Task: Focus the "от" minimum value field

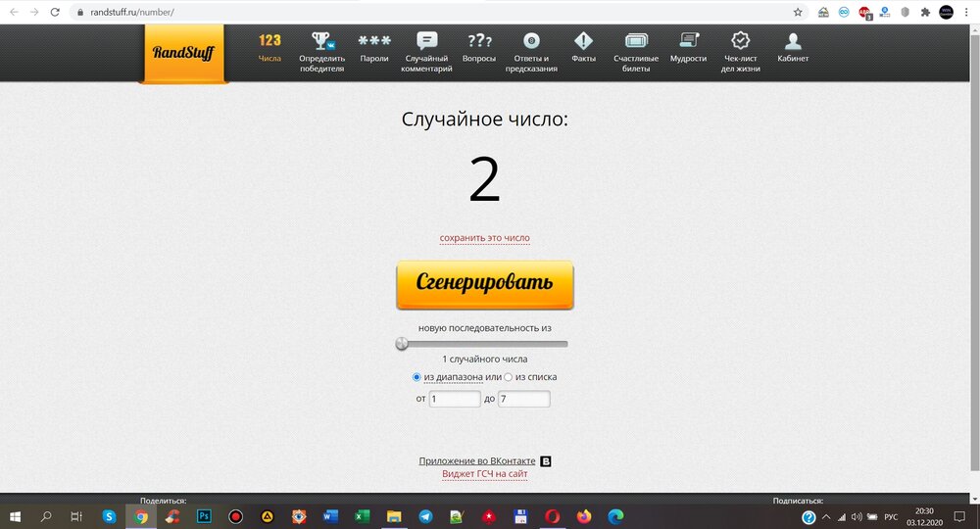Action: 455,399
